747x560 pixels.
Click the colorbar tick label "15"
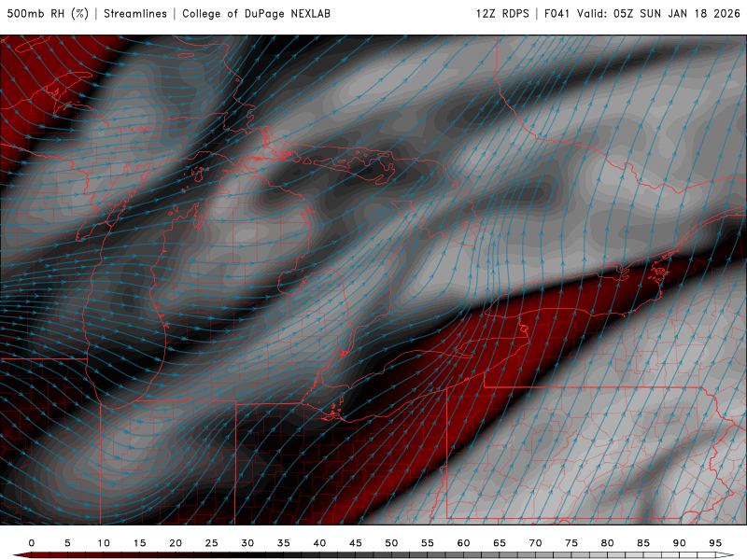click(x=139, y=543)
